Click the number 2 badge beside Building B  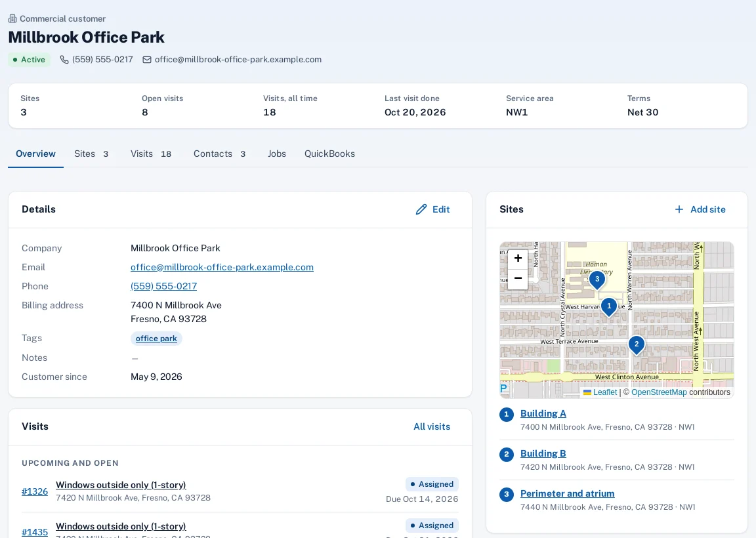[506, 454]
